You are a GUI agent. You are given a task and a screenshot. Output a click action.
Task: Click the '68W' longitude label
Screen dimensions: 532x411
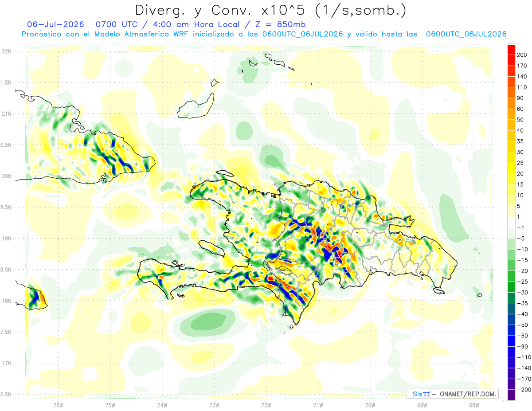coord(474,405)
